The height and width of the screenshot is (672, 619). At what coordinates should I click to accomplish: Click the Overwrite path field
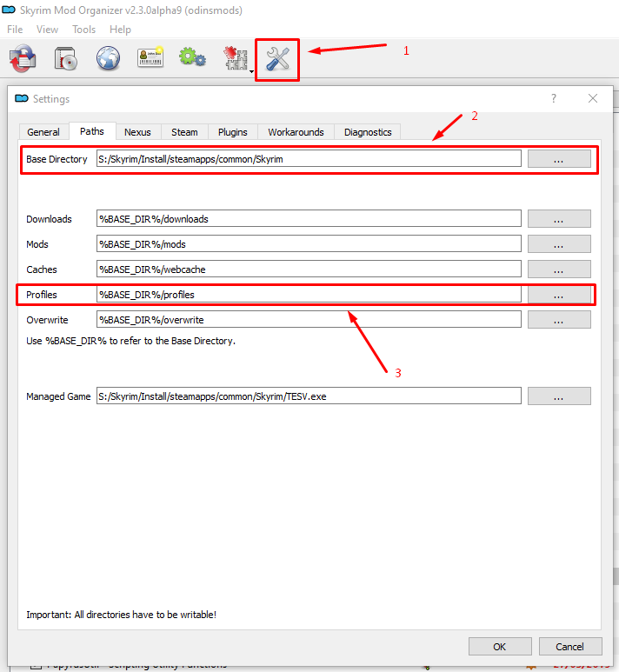point(309,320)
